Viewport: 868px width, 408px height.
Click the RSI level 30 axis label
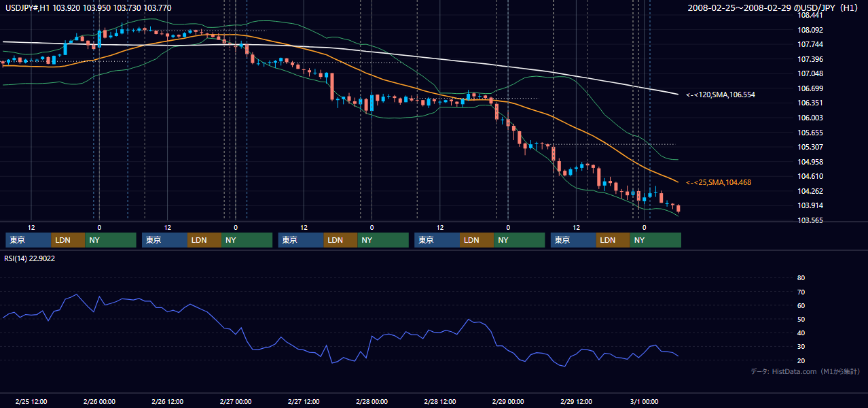point(801,346)
